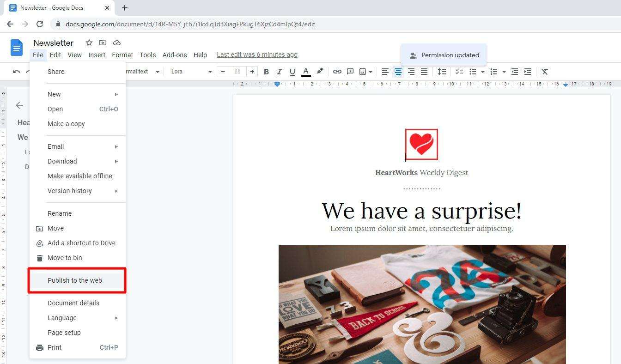Viewport: 621px width, 364px height.
Task: Toggle Italic formatting in toolbar
Action: click(x=279, y=72)
